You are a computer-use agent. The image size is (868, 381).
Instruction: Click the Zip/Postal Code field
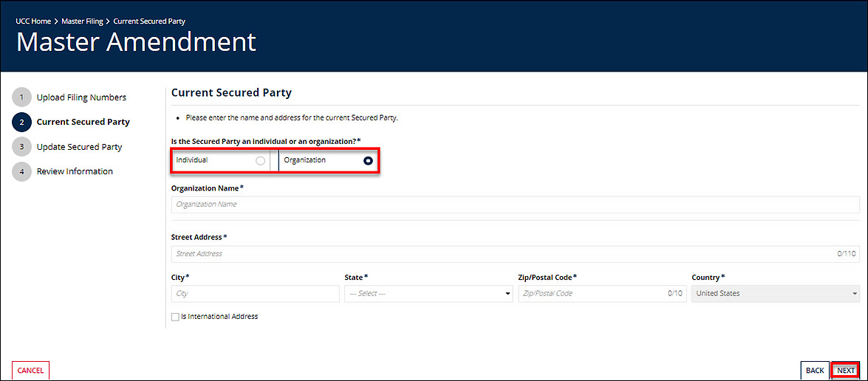tap(591, 294)
